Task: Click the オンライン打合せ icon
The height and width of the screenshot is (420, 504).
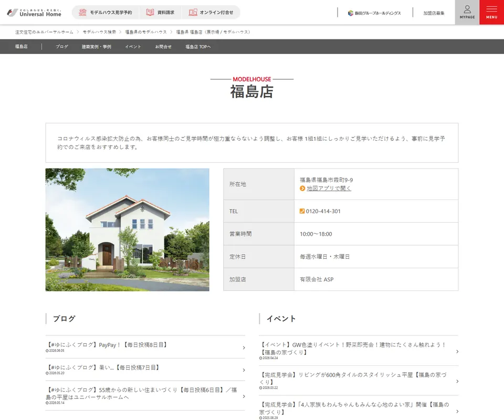Action: tap(193, 12)
